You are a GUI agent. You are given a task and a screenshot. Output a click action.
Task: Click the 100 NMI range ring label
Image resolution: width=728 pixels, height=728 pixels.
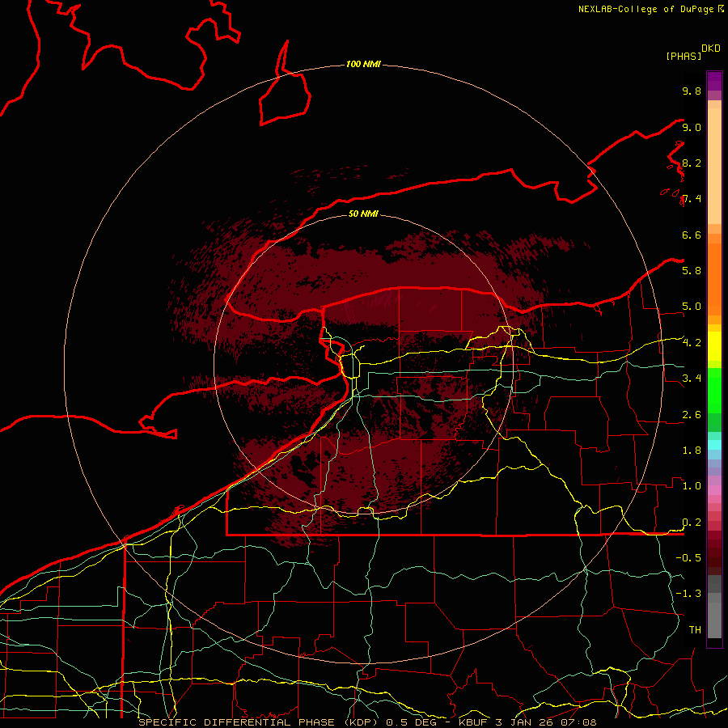click(363, 64)
